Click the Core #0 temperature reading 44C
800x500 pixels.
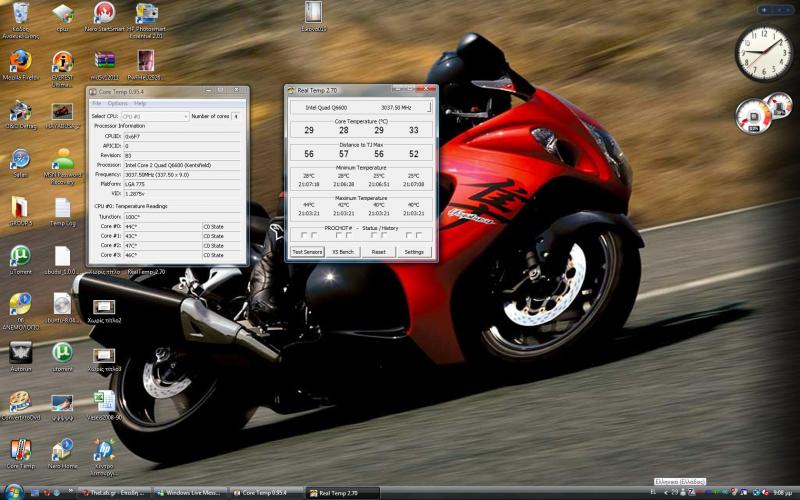point(163,227)
